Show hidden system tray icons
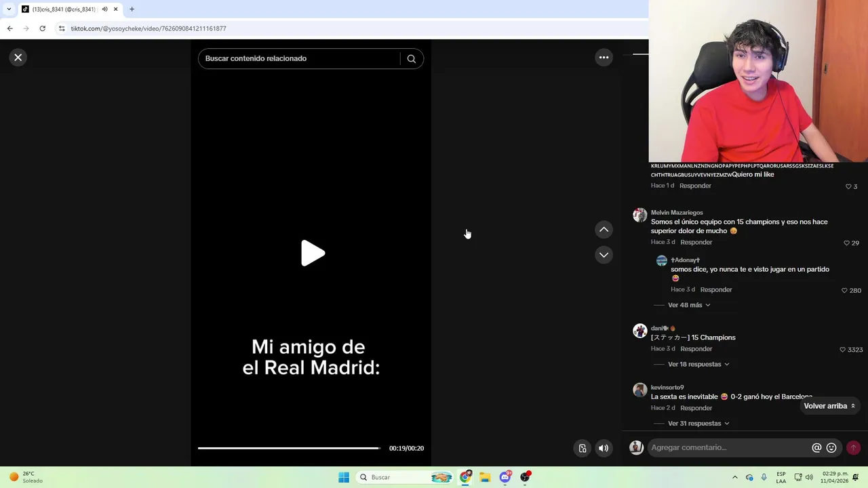The image size is (868, 488). click(x=734, y=477)
